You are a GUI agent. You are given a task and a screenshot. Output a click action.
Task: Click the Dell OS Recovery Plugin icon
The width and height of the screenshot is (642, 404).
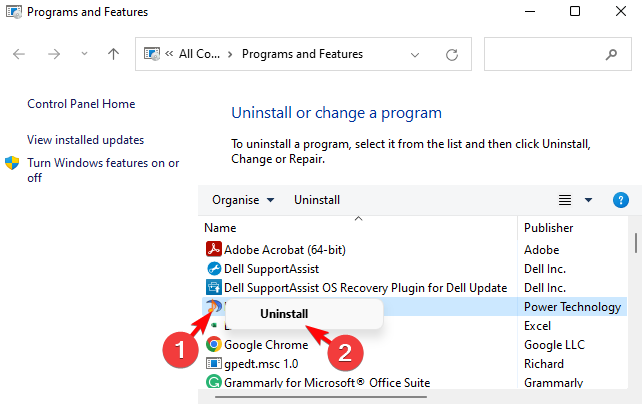click(213, 288)
